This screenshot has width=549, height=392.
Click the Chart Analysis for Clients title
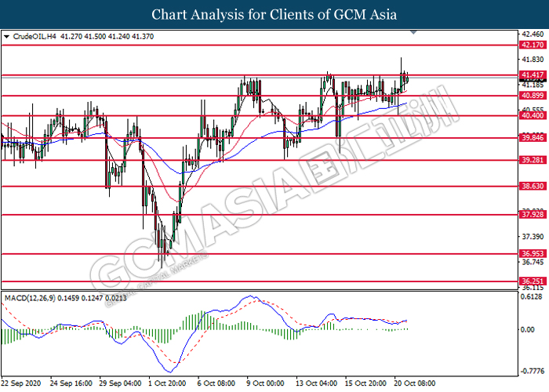(x=274, y=15)
